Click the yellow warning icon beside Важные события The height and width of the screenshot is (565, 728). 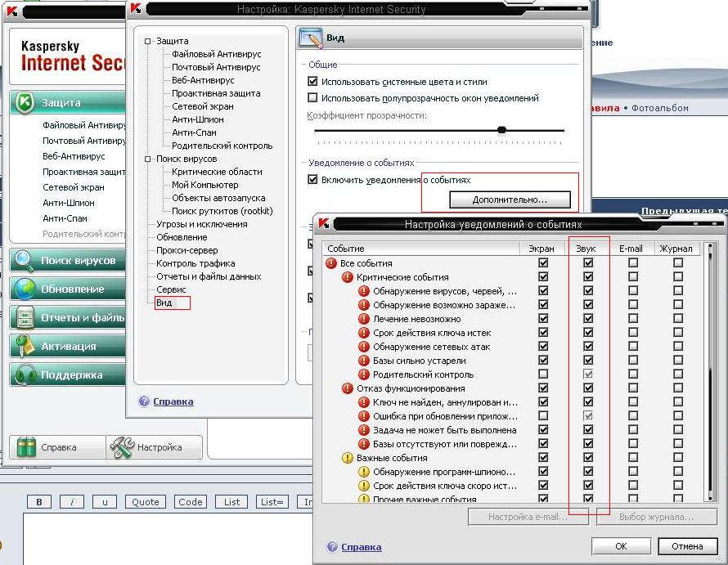click(348, 458)
